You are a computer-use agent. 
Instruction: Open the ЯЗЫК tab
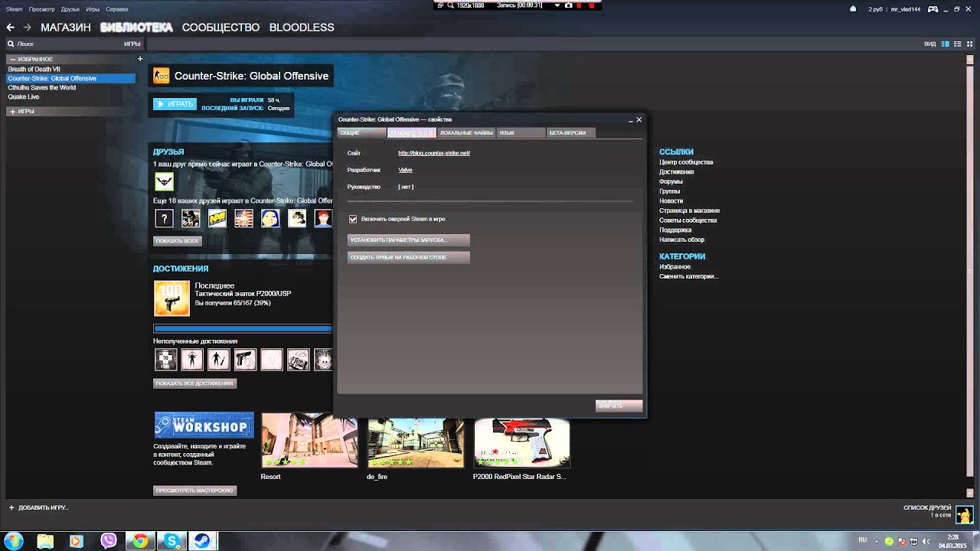point(521,133)
